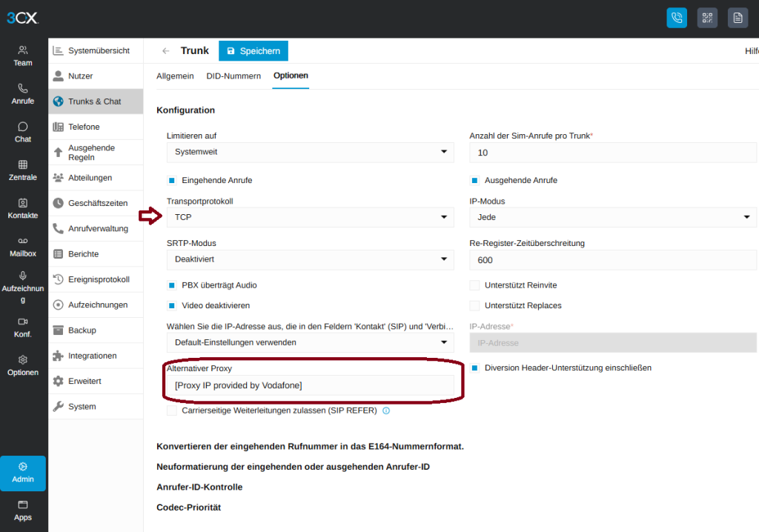Expand the Erweitert menu entry
759x532 pixels.
pos(96,381)
